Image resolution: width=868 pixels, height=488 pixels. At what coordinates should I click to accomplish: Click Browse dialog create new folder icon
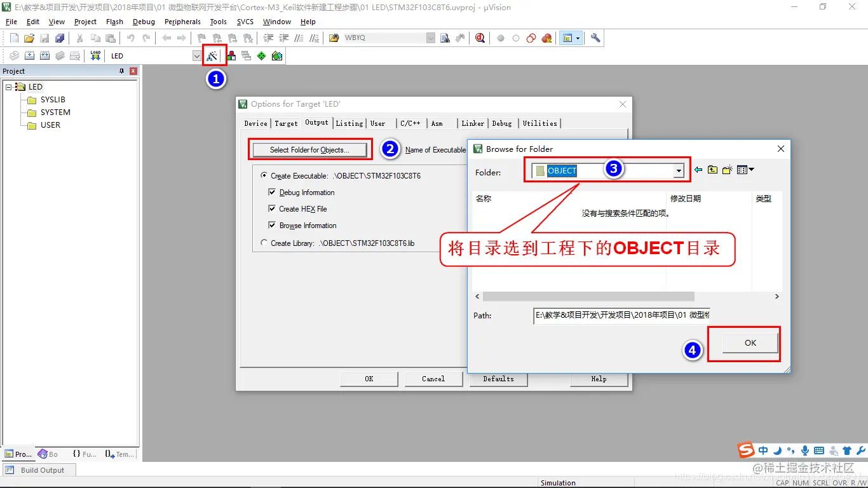[x=728, y=170]
